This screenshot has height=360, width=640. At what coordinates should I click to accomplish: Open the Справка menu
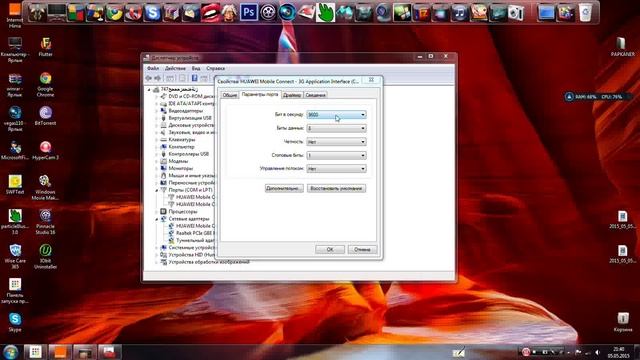point(216,68)
